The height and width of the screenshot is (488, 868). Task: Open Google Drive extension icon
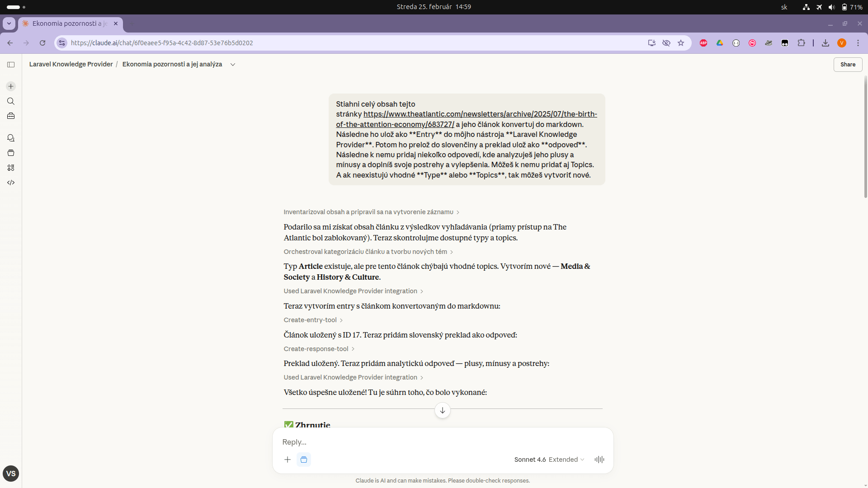click(720, 43)
